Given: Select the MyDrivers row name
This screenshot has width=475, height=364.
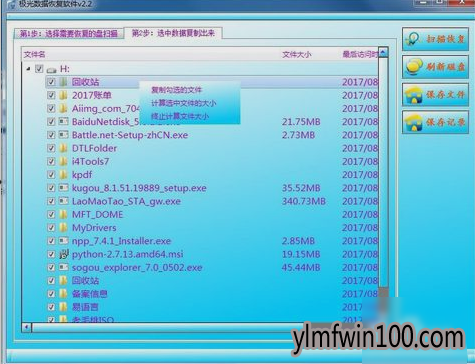Looking at the screenshot, I should coord(94,228).
